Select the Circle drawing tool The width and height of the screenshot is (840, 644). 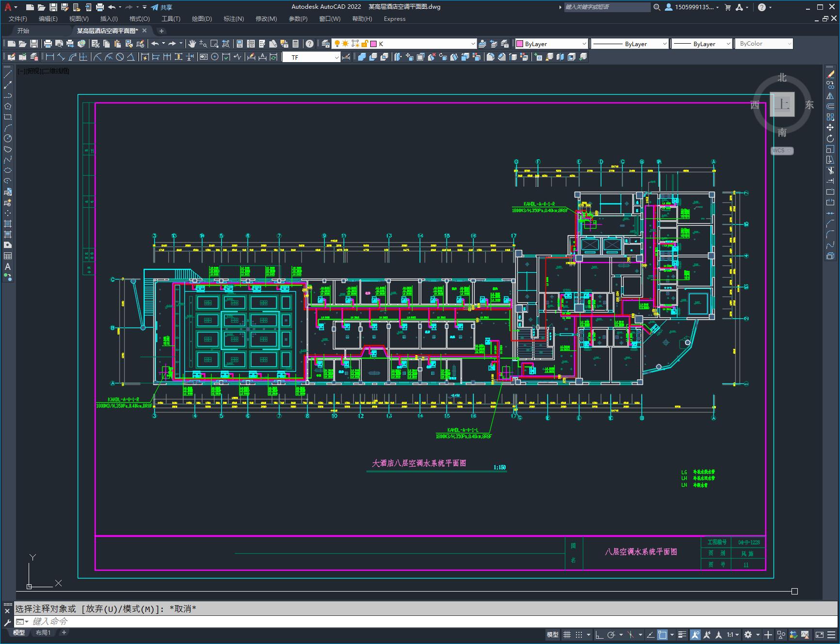8,138
